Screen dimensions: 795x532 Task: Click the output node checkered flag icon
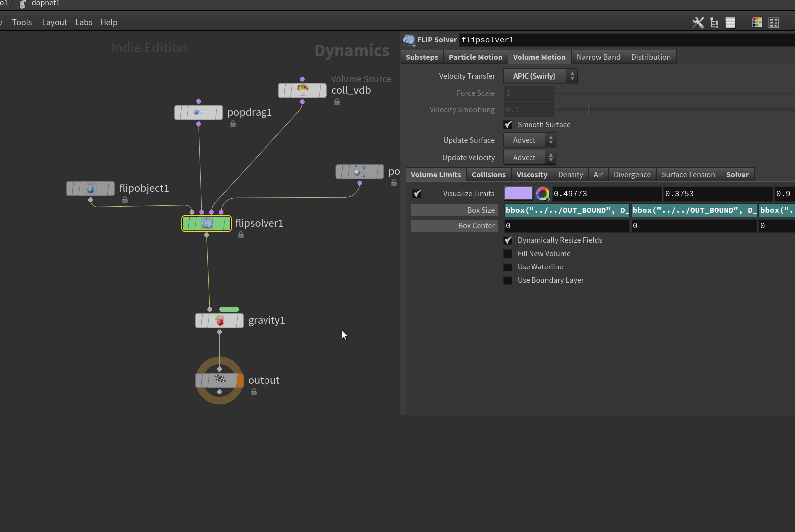coord(220,380)
